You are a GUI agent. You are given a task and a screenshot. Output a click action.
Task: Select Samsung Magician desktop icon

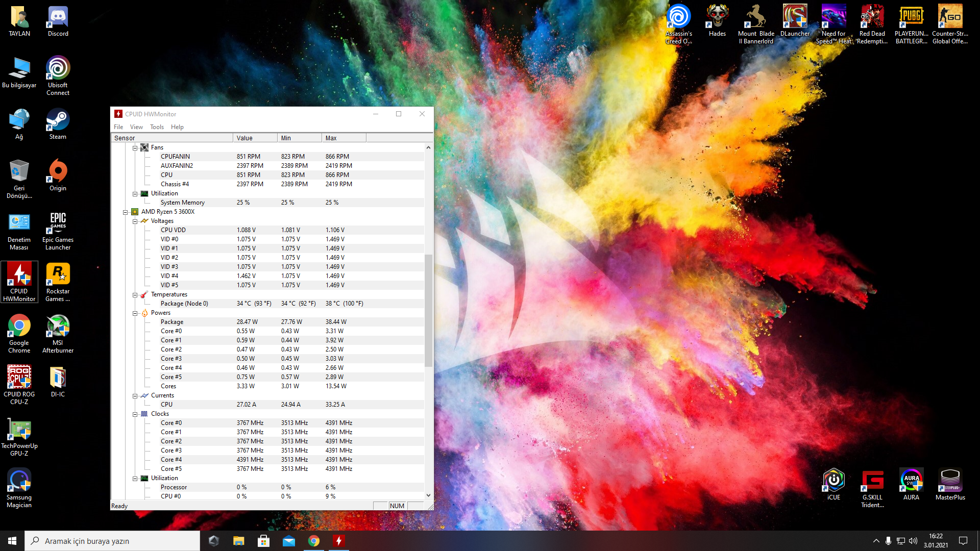(x=19, y=488)
